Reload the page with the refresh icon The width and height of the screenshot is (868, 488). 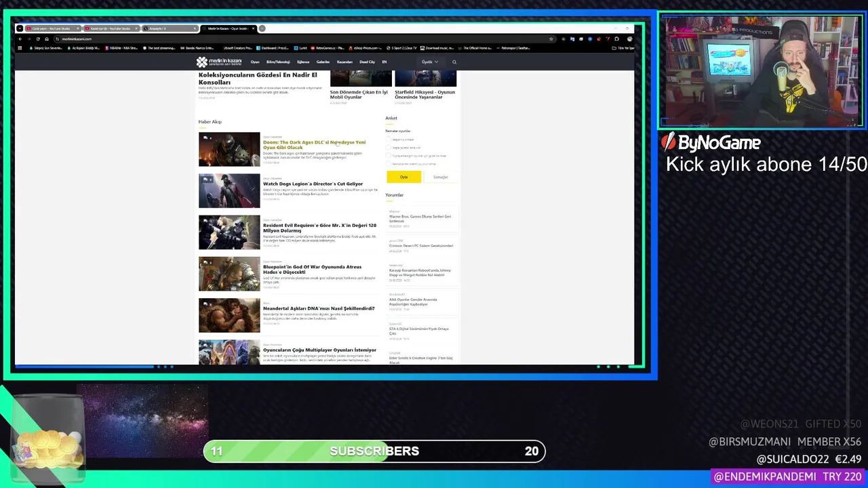[38, 39]
